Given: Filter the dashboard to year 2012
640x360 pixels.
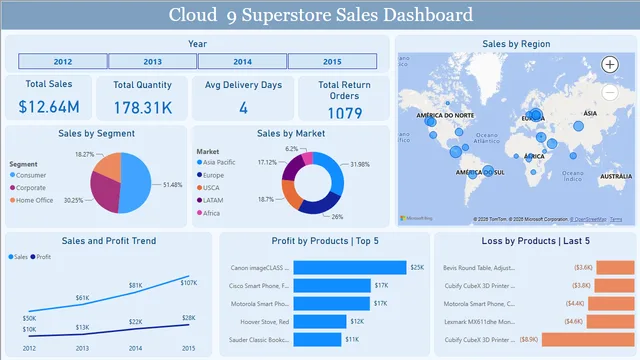Looking at the screenshot, I should 63,61.
